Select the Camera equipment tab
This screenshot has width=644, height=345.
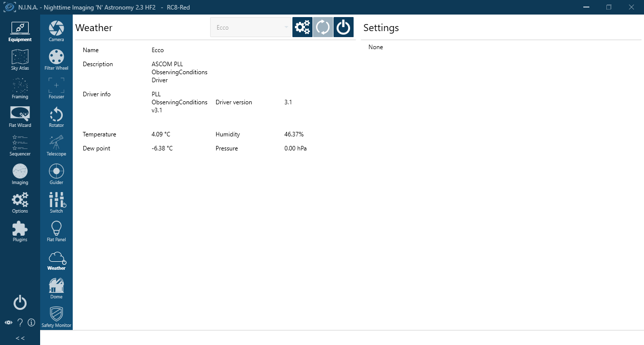pyautogui.click(x=56, y=32)
